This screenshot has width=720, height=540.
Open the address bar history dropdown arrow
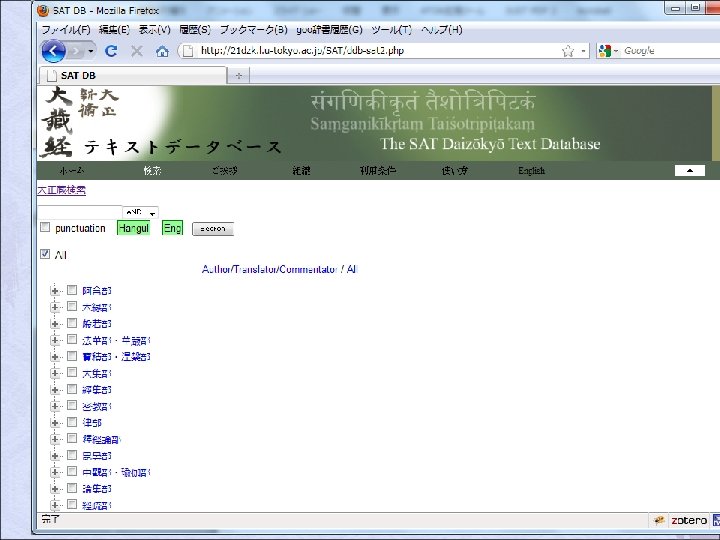(x=583, y=51)
